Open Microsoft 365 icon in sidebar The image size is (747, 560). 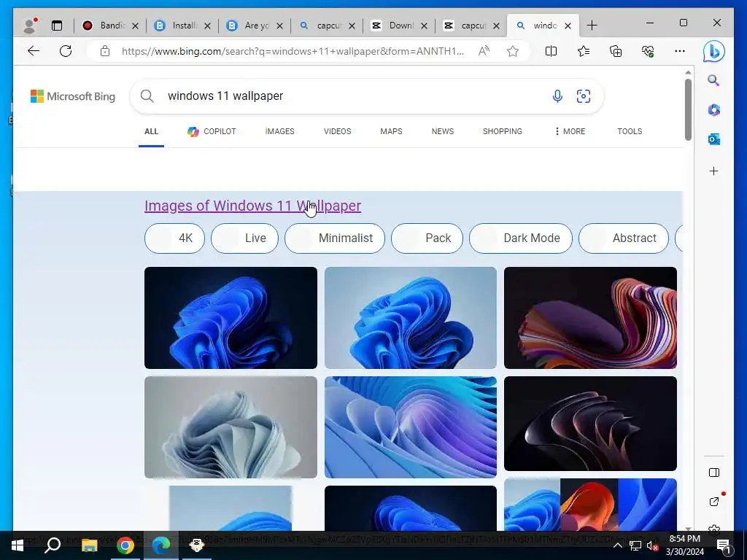pos(713,110)
